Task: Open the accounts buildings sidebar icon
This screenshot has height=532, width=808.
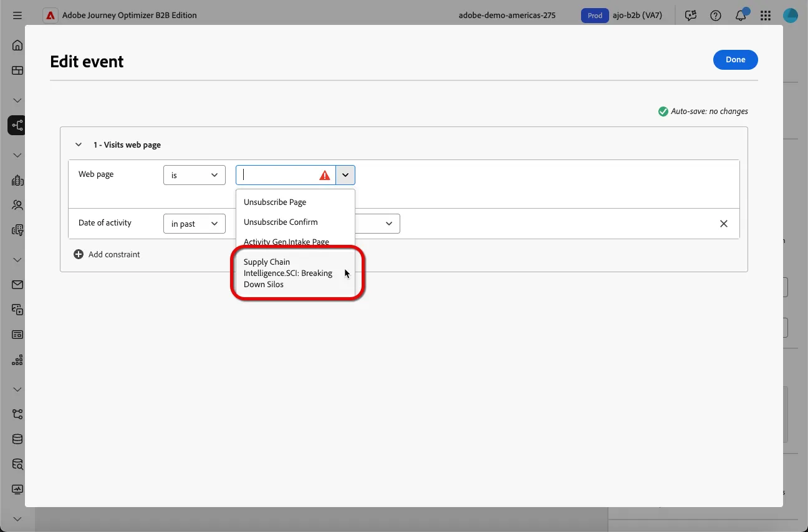Action: pyautogui.click(x=17, y=181)
